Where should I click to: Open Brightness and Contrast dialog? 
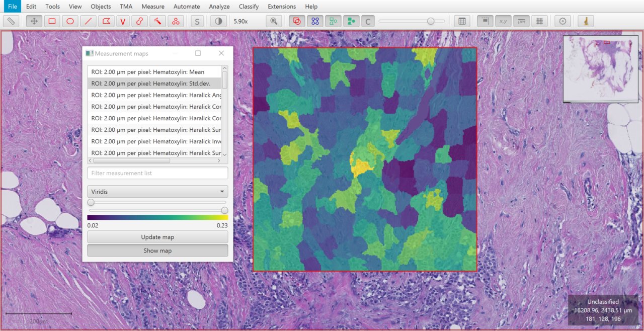[218, 21]
